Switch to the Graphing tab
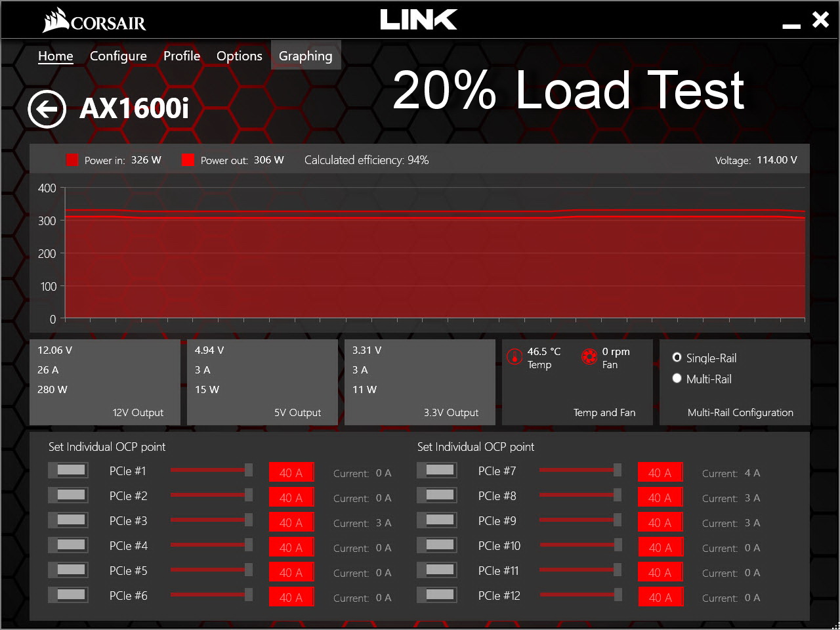The height and width of the screenshot is (630, 840). (306, 56)
